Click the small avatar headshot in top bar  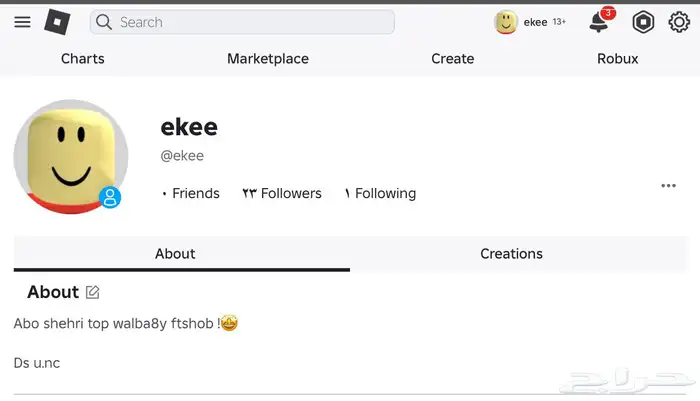pyautogui.click(x=506, y=22)
